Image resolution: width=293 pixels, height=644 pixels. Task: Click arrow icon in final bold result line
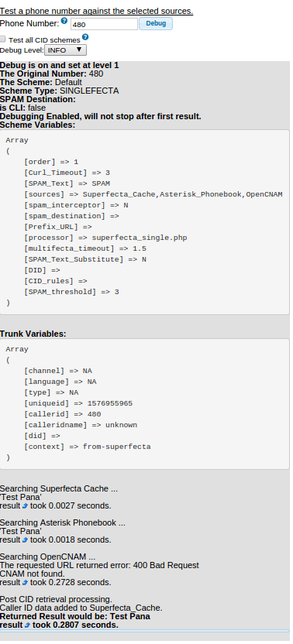tap(27, 625)
